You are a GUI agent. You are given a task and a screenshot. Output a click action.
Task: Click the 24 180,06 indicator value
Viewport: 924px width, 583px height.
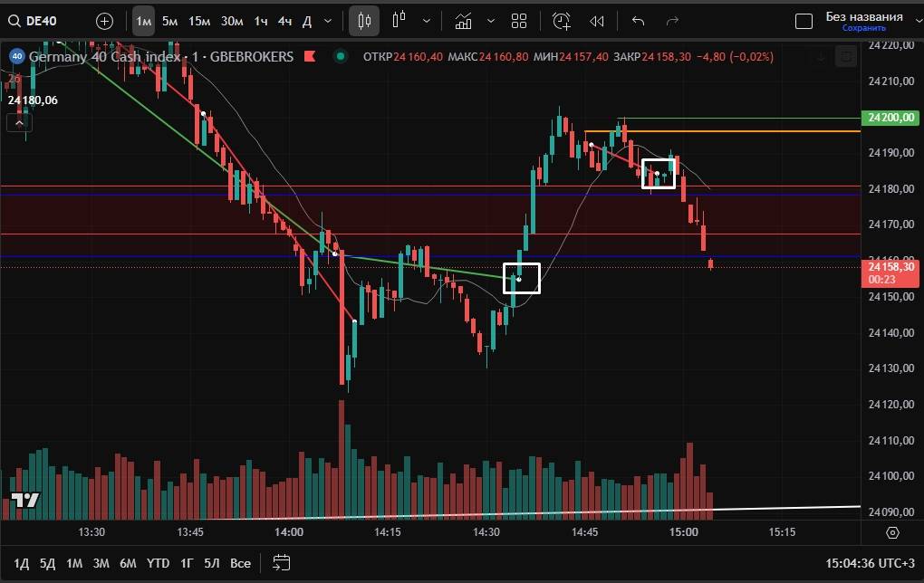(x=33, y=100)
